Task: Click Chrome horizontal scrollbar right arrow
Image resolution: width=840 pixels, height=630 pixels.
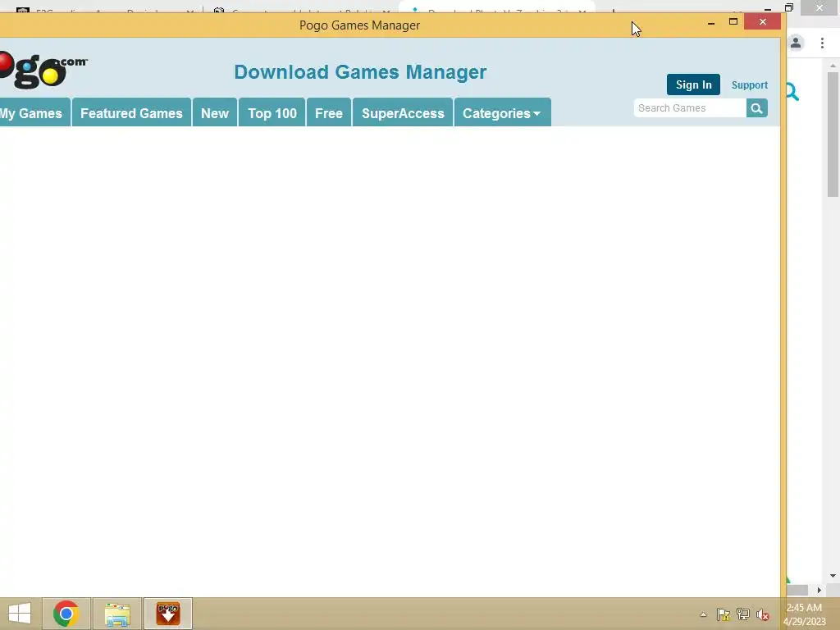Action: [x=819, y=590]
